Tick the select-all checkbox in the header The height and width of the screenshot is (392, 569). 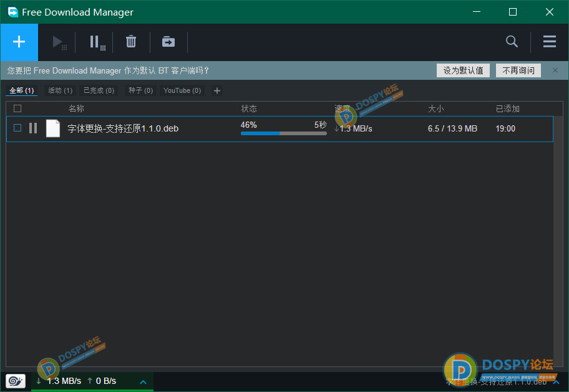coord(17,108)
